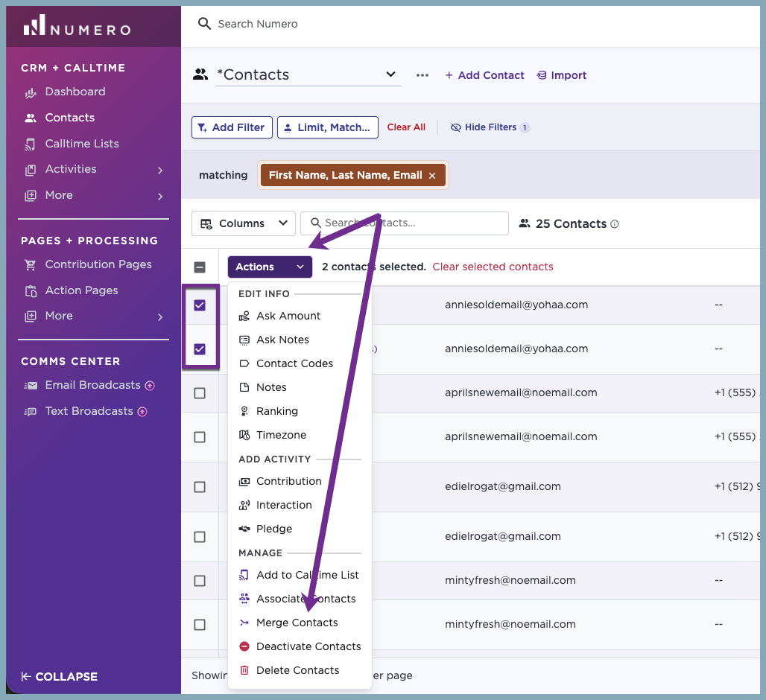Remove the First Name, Last Name, Email filter chip
Screen dimensions: 766x700
432,176
